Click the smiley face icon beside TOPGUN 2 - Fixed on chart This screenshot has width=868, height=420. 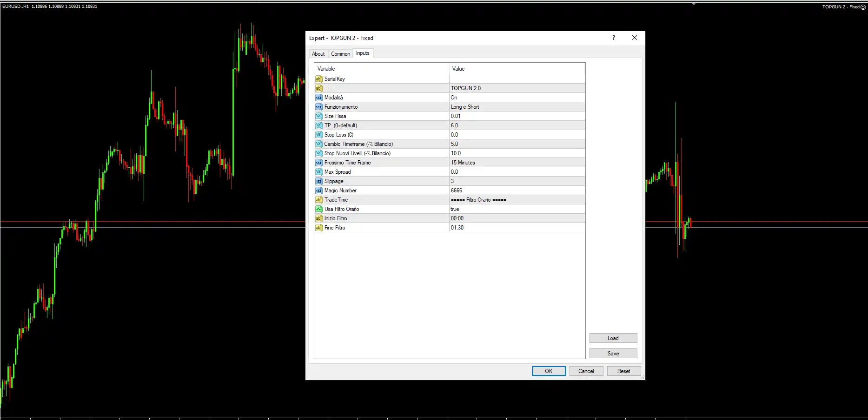coord(863,7)
